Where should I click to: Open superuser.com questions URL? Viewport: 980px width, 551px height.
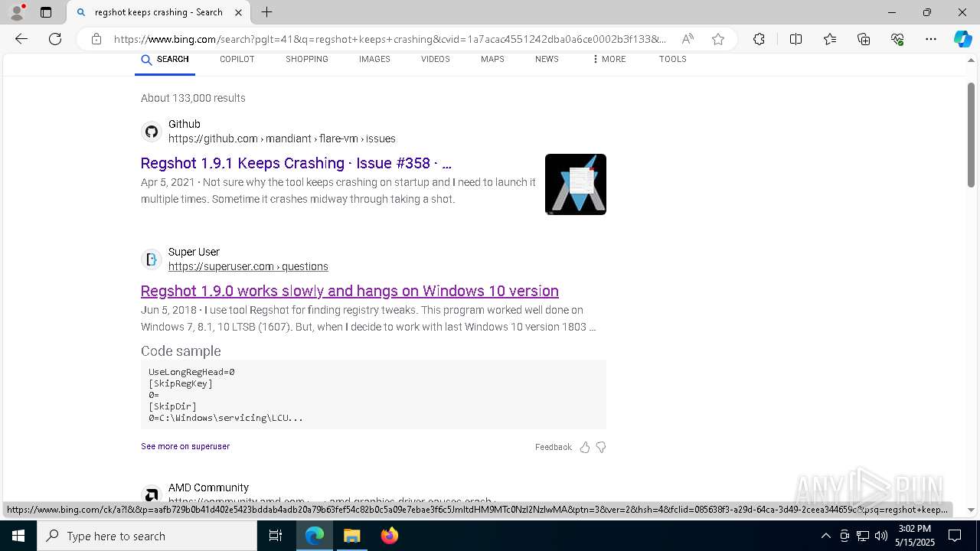click(x=248, y=266)
